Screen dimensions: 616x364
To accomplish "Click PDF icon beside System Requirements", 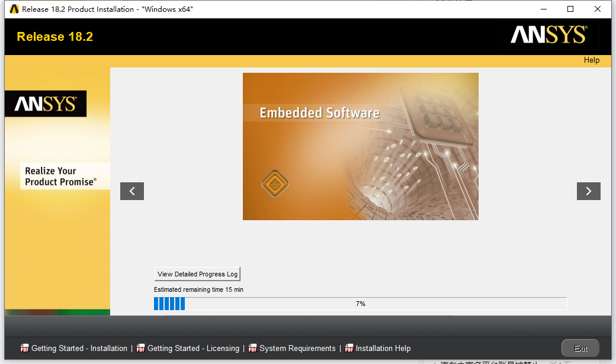I will point(253,348).
